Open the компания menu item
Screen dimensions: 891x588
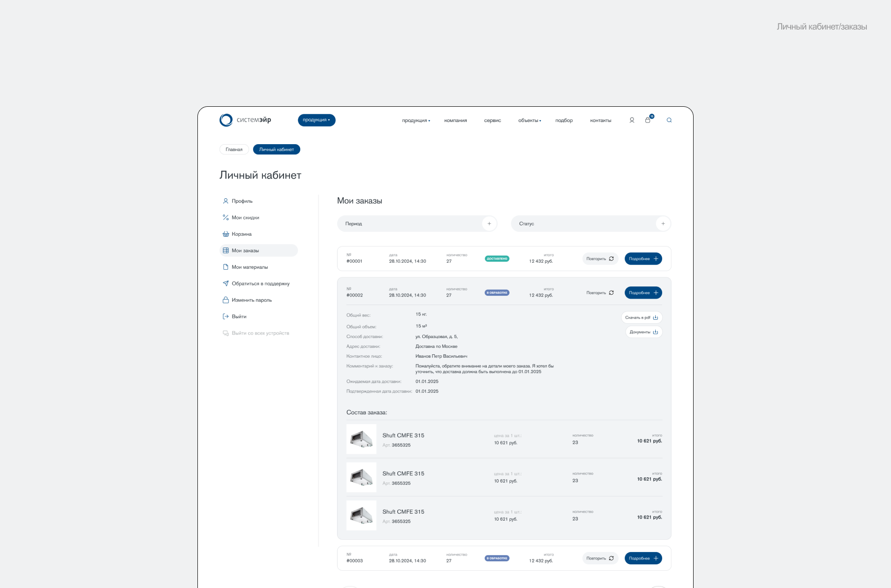click(455, 121)
